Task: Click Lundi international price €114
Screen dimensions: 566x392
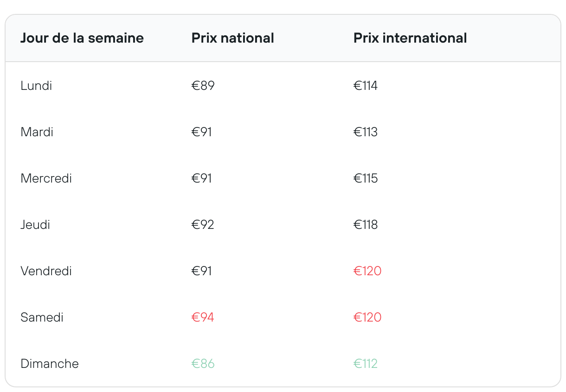Action: [366, 86]
